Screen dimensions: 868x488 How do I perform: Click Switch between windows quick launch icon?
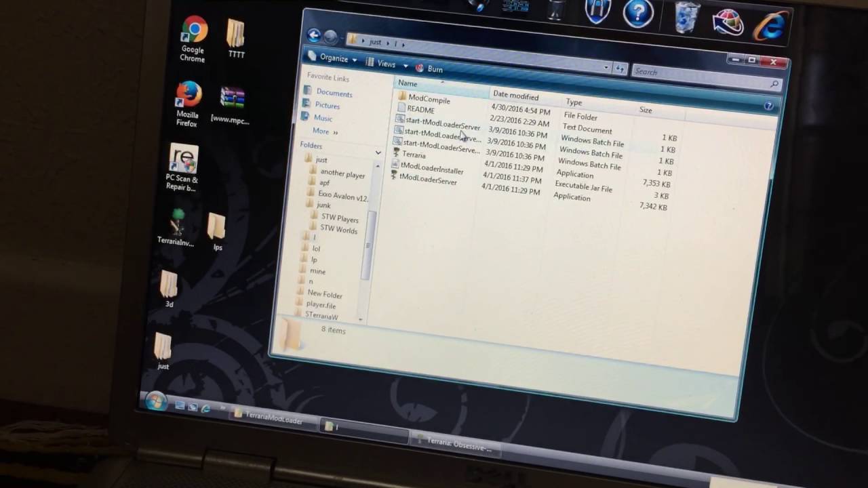(193, 407)
